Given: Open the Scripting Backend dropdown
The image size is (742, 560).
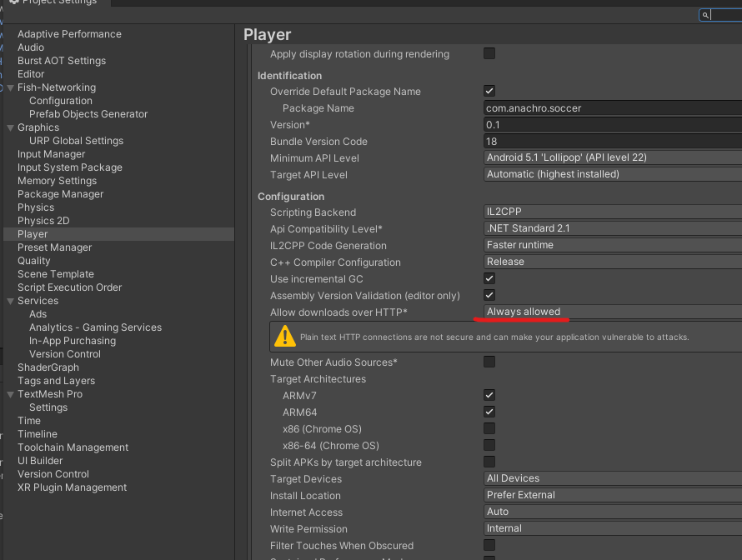Looking at the screenshot, I should [613, 212].
